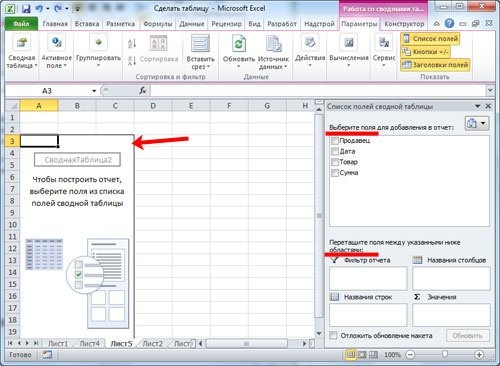Click the Вставить срез slicer icon
Image resolution: width=500 pixels, height=366 pixels.
(x=200, y=44)
